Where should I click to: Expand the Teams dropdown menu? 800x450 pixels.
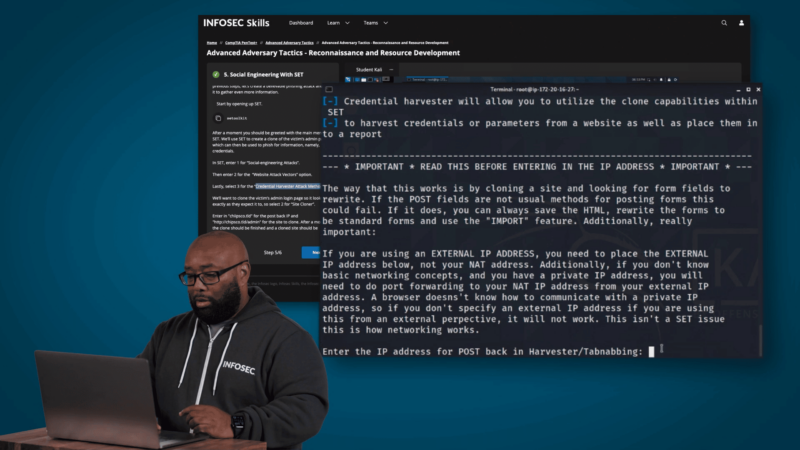point(373,22)
